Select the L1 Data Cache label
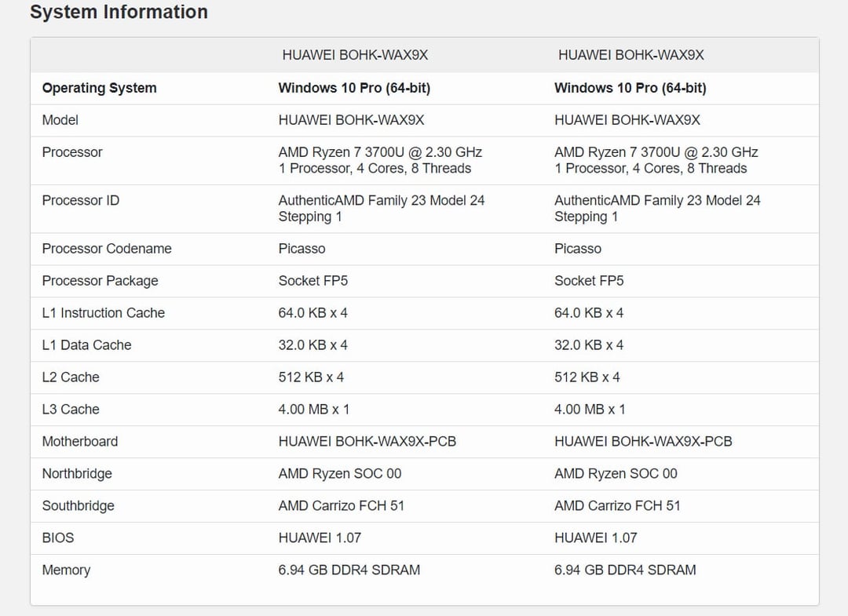The image size is (848, 616). click(x=86, y=345)
